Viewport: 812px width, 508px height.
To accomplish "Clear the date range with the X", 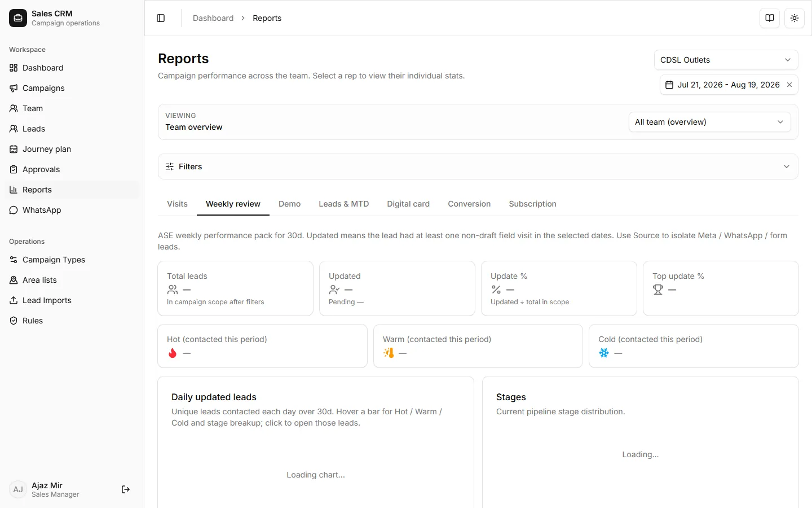I will (x=789, y=85).
